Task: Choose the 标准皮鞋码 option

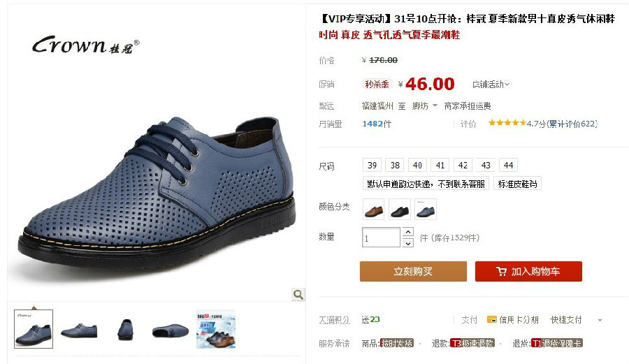Action: 517,184
